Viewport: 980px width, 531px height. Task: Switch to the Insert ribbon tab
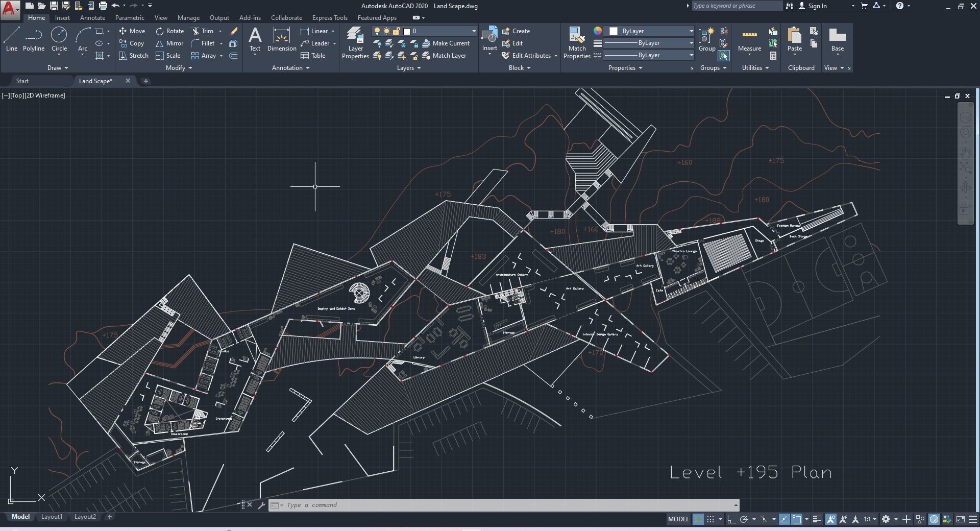click(x=62, y=18)
